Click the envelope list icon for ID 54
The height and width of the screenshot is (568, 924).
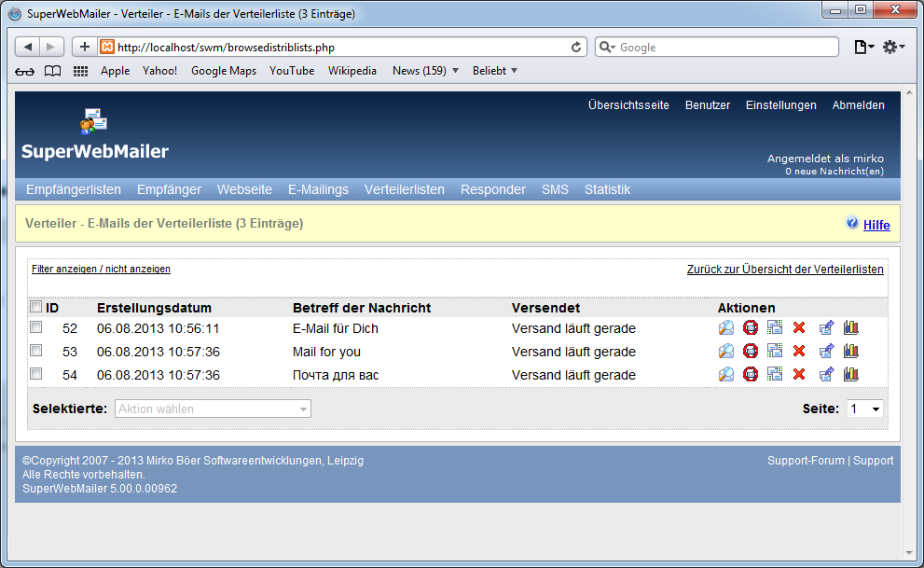(x=774, y=374)
